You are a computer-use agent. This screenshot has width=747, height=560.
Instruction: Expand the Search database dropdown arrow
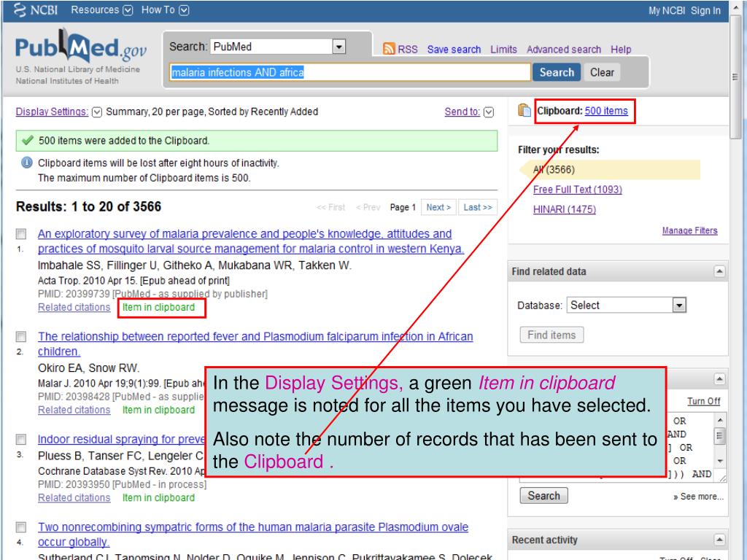click(x=338, y=47)
